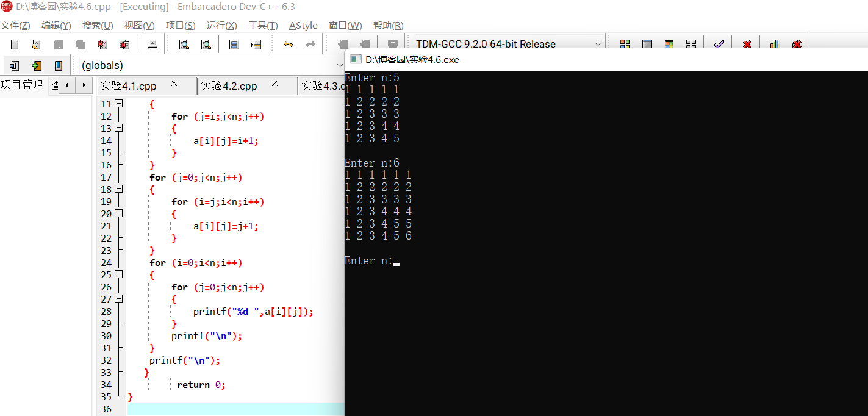Open the 运行(X) menu
Image resolution: width=868 pixels, height=416 pixels.
221,26
